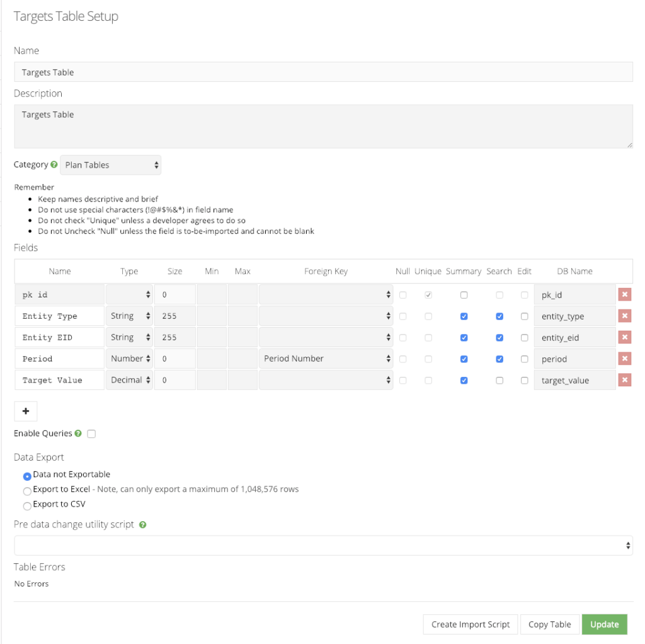Click the entity_eid DB Name field
The width and height of the screenshot is (645, 644).
tap(574, 337)
